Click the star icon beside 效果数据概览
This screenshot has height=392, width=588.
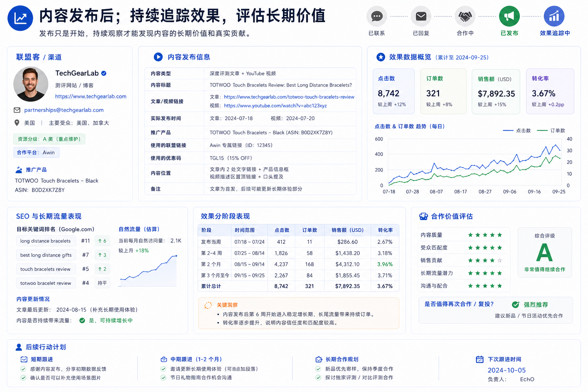(x=381, y=57)
